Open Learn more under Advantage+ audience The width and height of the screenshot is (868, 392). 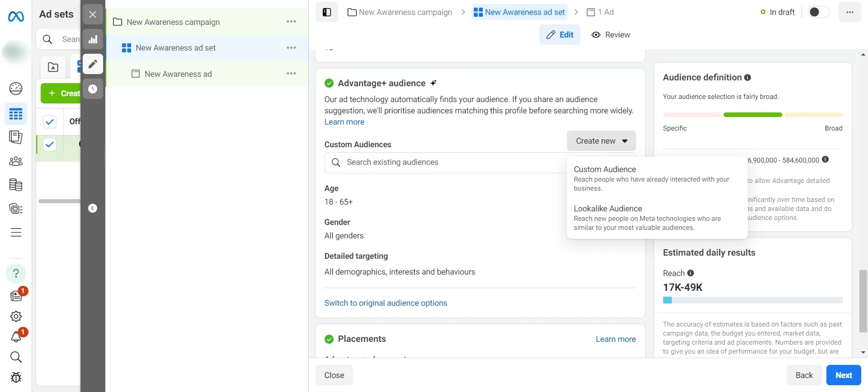point(344,122)
